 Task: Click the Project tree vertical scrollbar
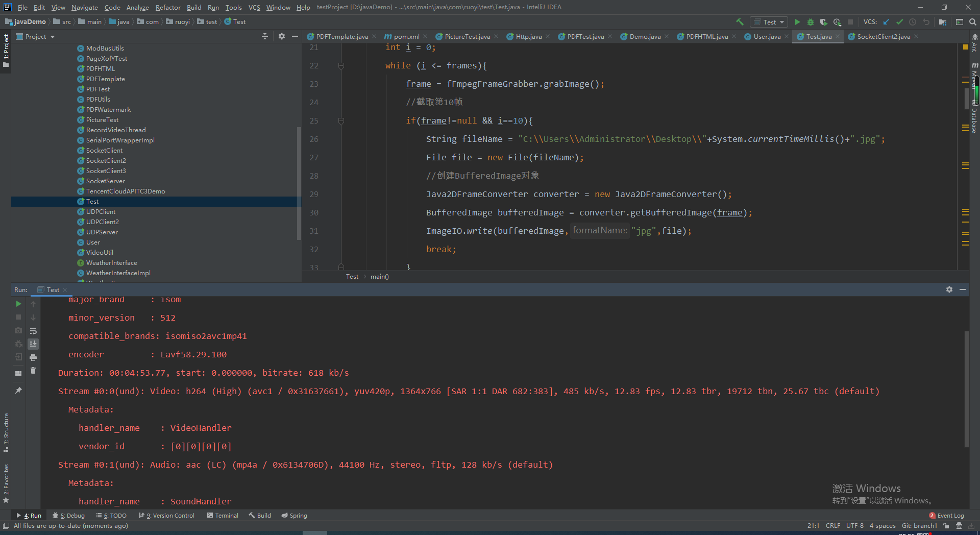click(x=299, y=183)
